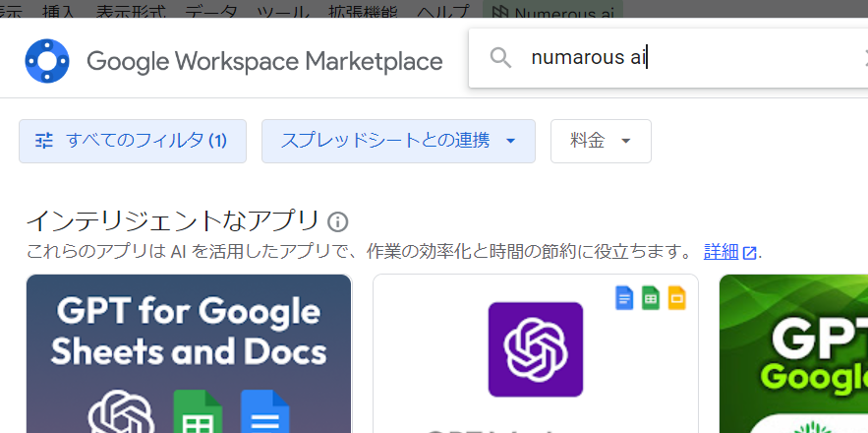This screenshot has width=868, height=433.
Task: Click the Google Workspace Marketplace title text
Action: click(264, 61)
